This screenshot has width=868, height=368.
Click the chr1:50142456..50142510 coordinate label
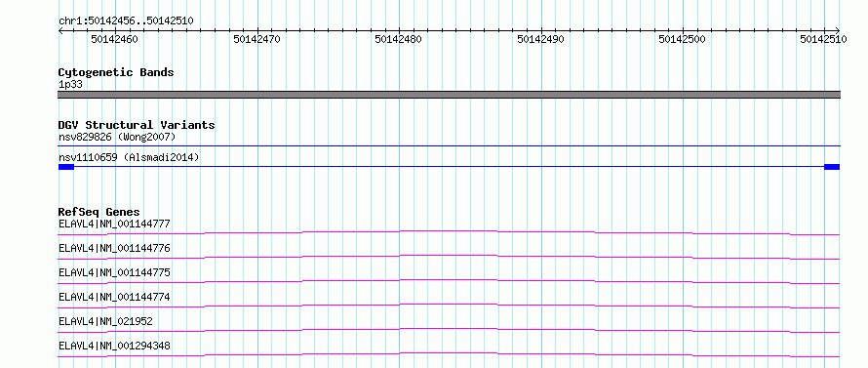click(x=126, y=20)
